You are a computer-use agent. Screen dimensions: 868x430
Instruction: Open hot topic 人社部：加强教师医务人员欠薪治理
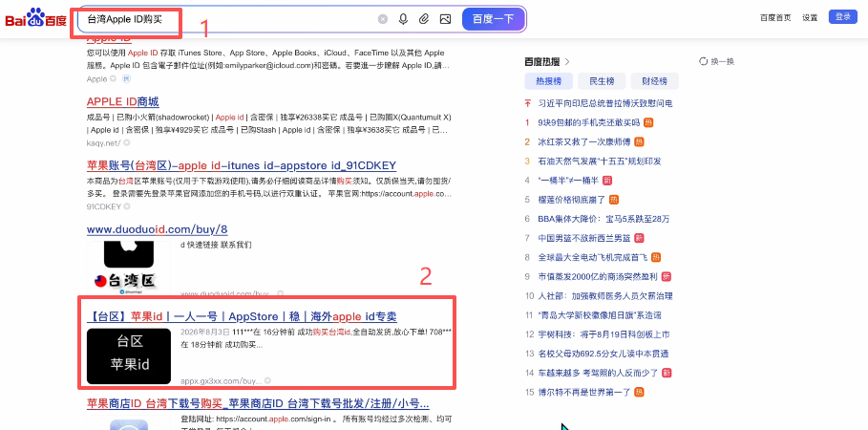pos(605,296)
